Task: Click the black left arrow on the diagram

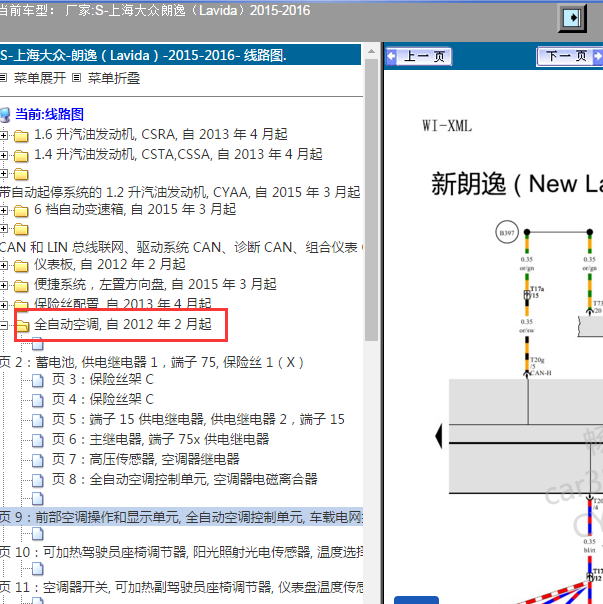Action: tap(438, 436)
